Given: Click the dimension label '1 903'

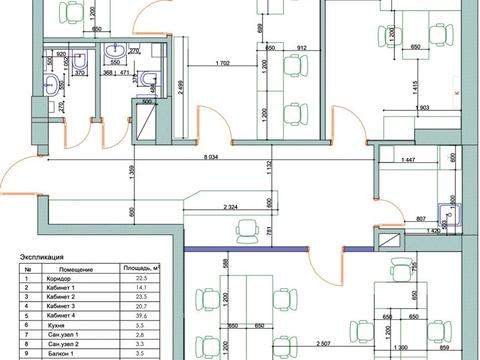Looking at the screenshot, I should tap(423, 108).
